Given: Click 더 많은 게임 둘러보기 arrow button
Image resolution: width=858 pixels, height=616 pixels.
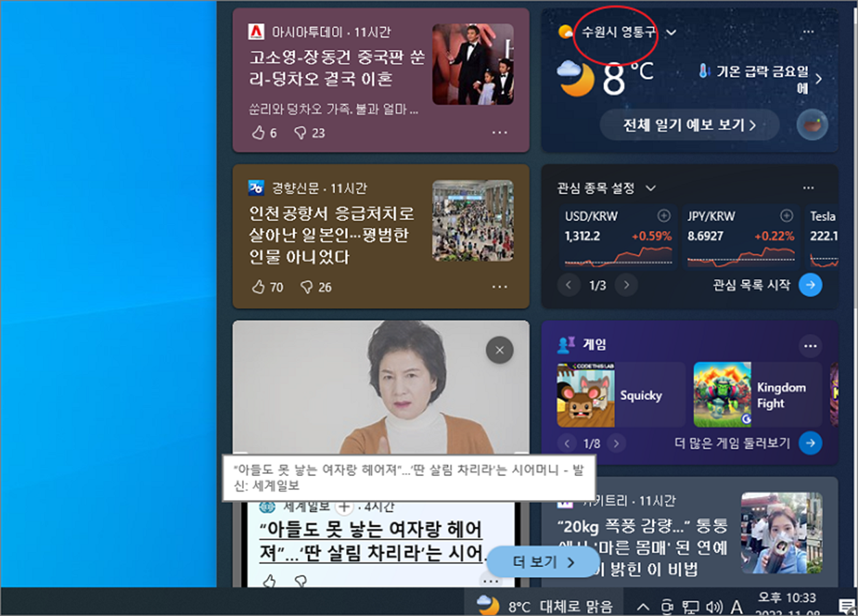Looking at the screenshot, I should click(811, 443).
